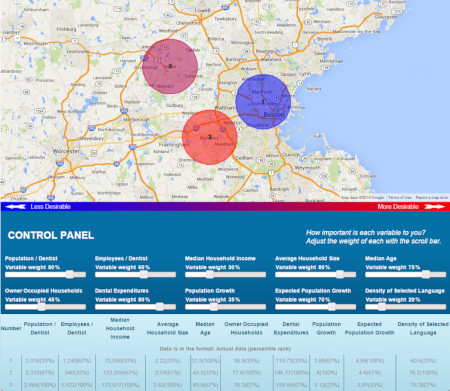Image resolution: width=450 pixels, height=391 pixels.
Task: Select blue circle 1 over Boston
Action: [x=263, y=102]
